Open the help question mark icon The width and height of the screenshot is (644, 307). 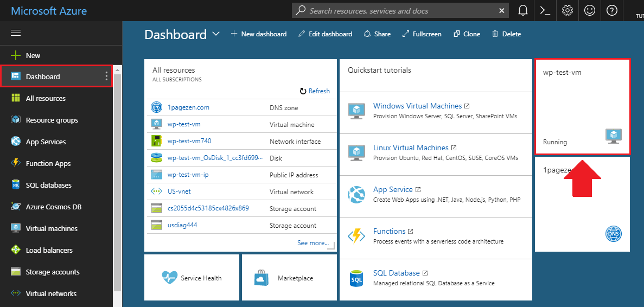click(611, 11)
